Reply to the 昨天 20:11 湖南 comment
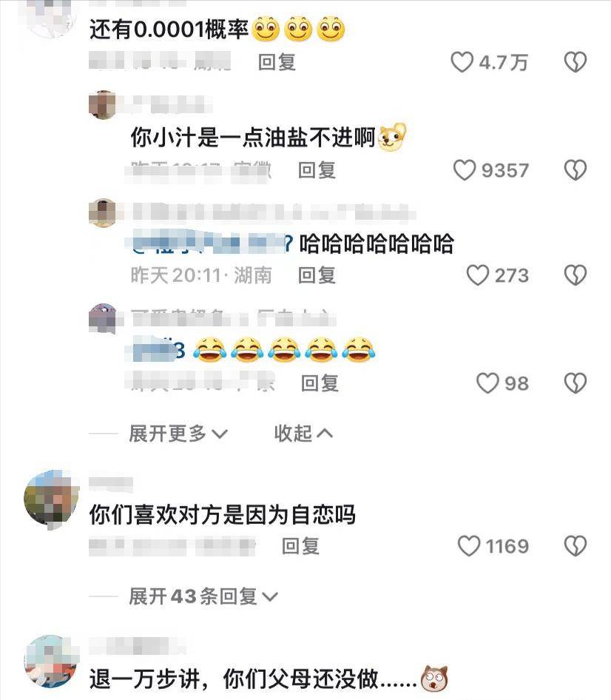 [x=317, y=275]
